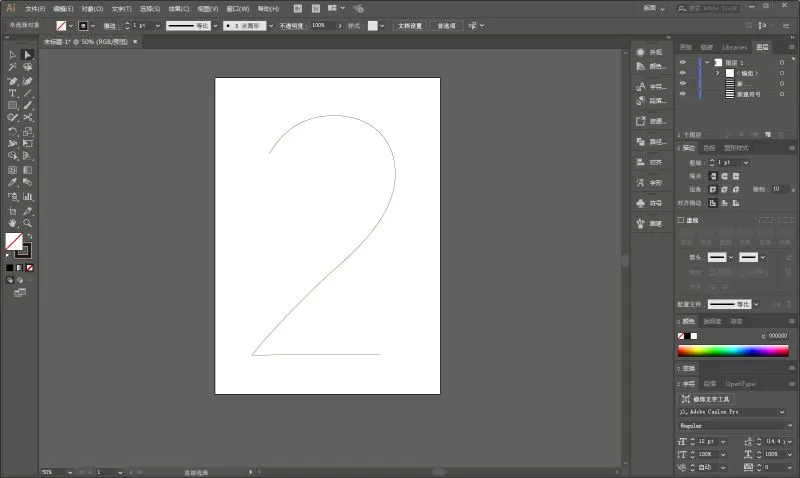Select the Type tool
This screenshot has height=478, width=800.
[12, 93]
